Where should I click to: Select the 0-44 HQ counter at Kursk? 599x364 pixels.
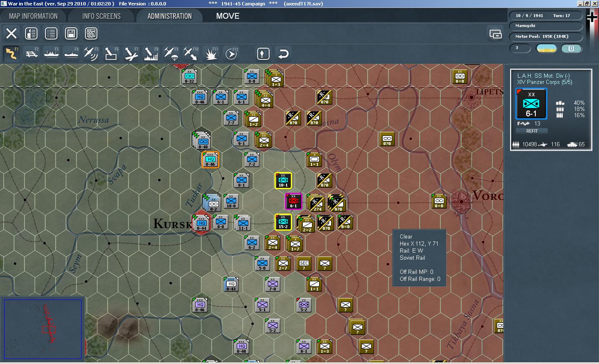coord(202,224)
